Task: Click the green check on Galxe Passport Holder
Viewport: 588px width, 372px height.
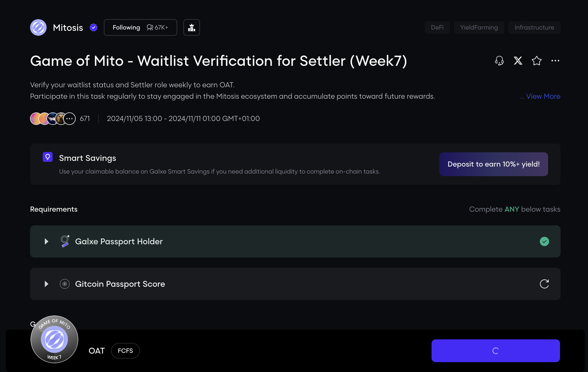Action: tap(544, 241)
